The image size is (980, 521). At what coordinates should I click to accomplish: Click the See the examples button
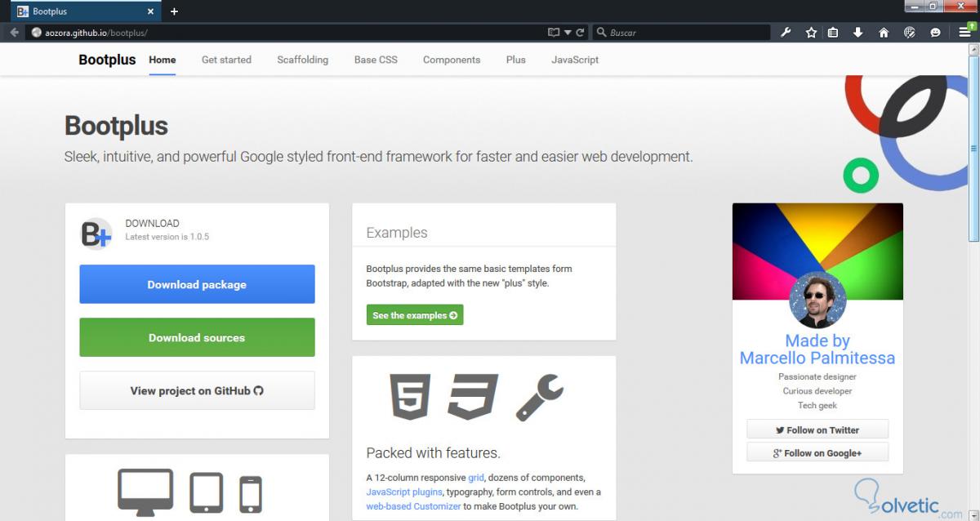click(415, 315)
